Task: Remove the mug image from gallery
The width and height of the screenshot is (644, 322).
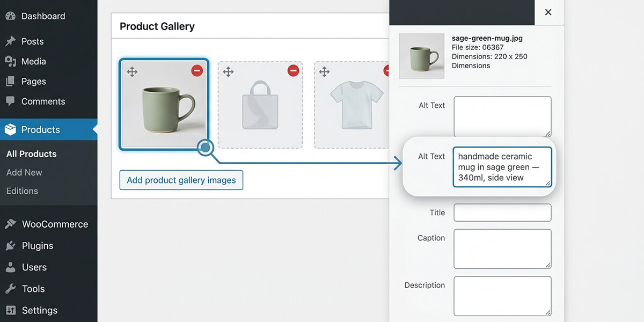Action: pos(197,70)
